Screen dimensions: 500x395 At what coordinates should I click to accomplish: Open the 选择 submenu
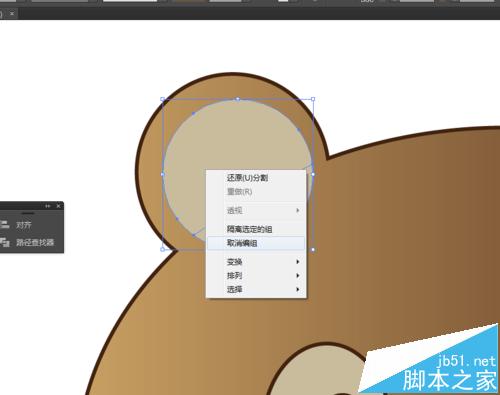point(256,289)
